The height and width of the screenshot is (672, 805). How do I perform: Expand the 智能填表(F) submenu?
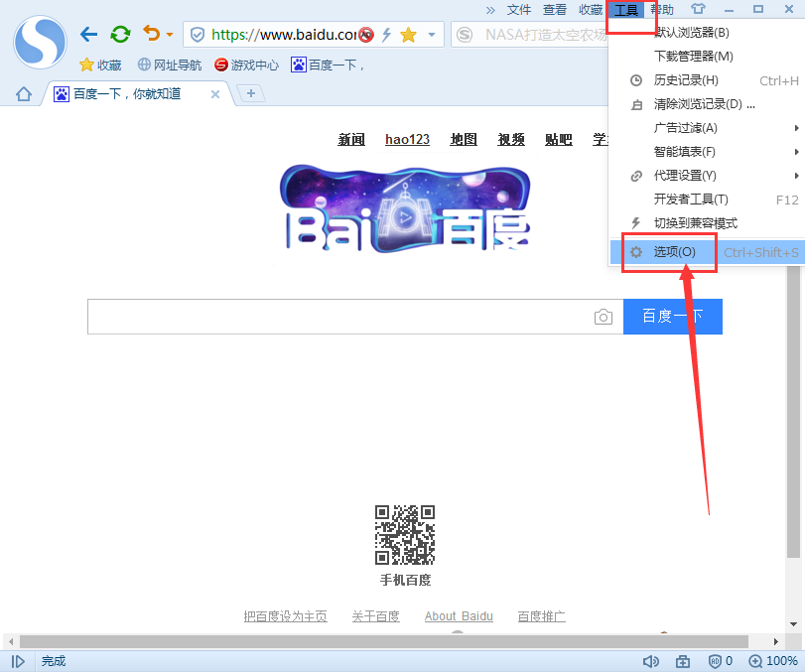pyautogui.click(x=685, y=151)
